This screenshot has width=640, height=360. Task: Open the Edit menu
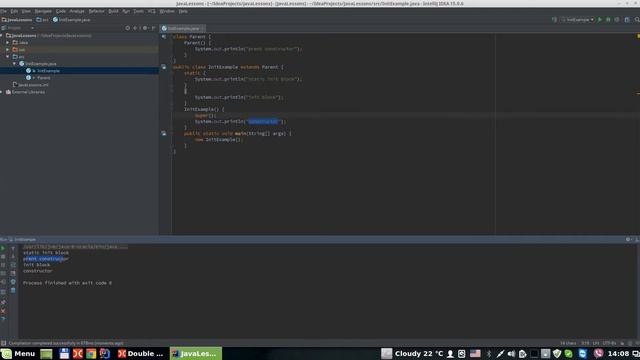pyautogui.click(x=14, y=11)
